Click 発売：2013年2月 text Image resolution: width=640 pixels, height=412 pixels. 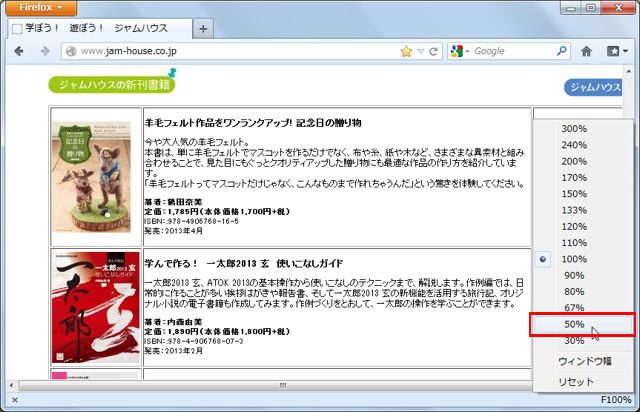[174, 351]
